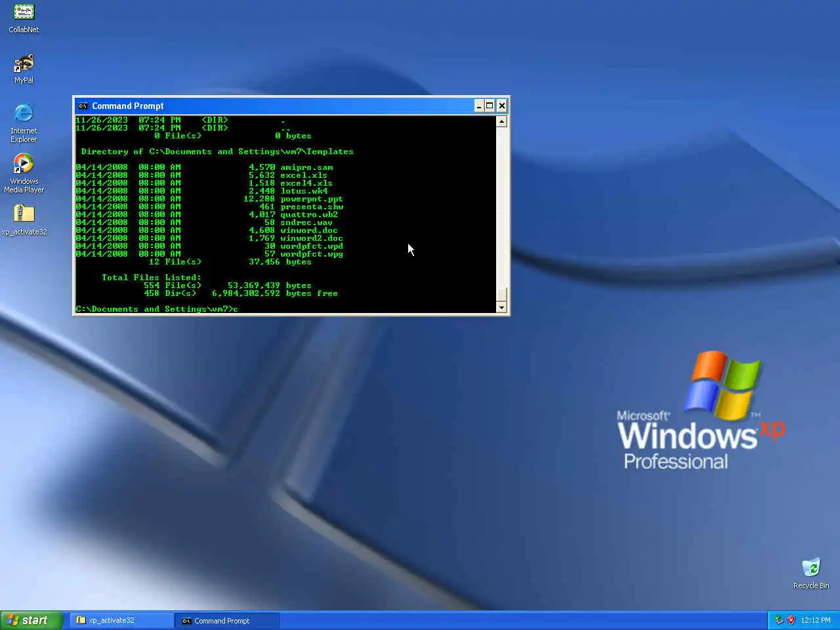Click the 37,456 bytes subtotal

point(280,262)
